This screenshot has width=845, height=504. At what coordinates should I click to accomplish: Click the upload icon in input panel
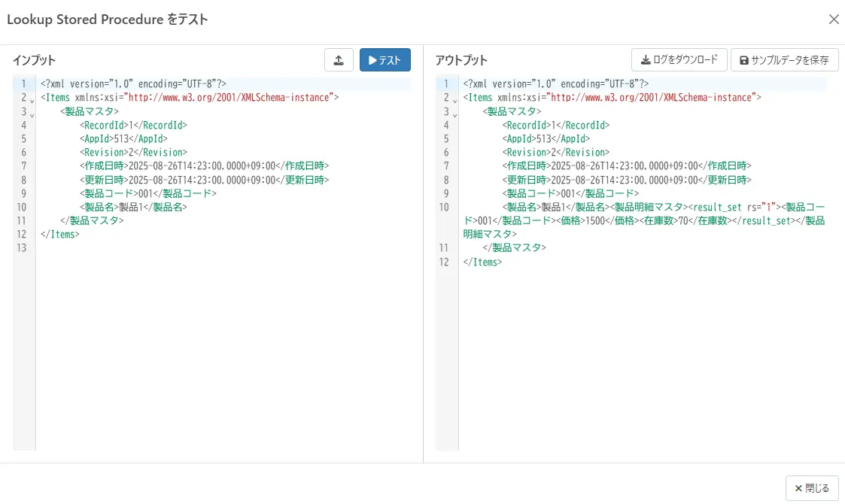pos(339,60)
